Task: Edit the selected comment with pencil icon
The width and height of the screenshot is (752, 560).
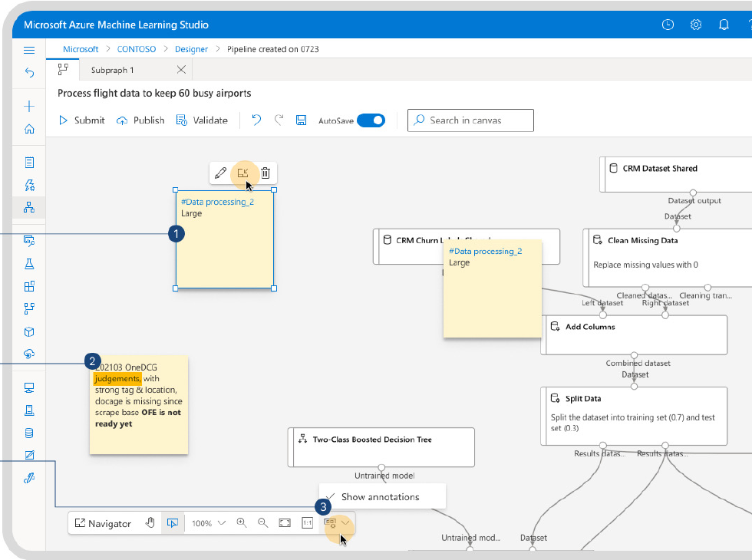Action: [x=221, y=173]
